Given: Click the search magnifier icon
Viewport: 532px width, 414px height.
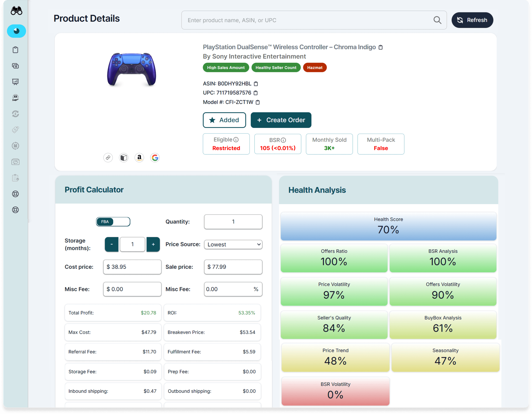Looking at the screenshot, I should pyautogui.click(x=437, y=20).
